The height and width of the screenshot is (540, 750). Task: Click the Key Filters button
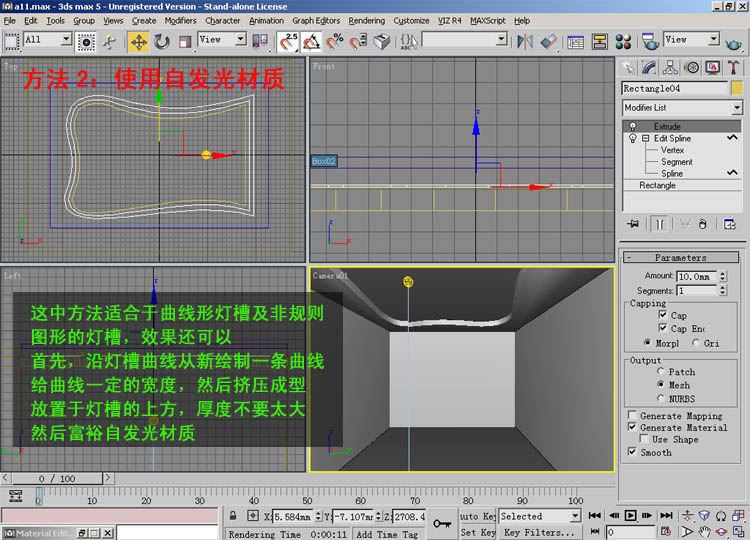(540, 533)
